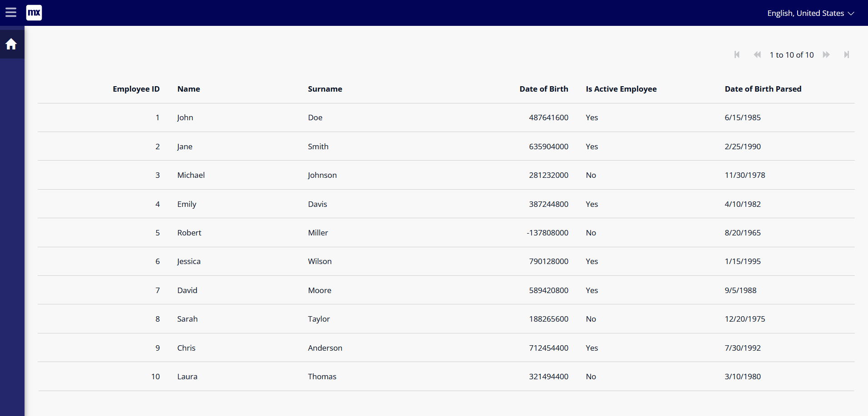
Task: Click the Is Active Employee header
Action: (x=621, y=89)
